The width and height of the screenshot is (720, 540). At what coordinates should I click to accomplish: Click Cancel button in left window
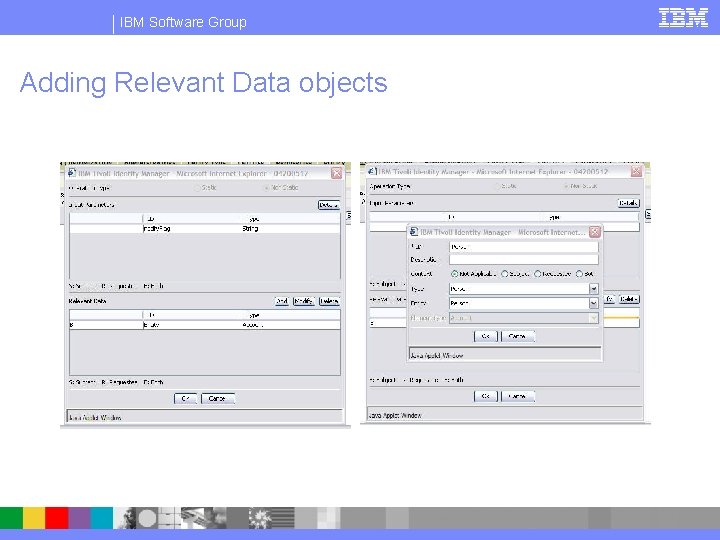coord(218,399)
